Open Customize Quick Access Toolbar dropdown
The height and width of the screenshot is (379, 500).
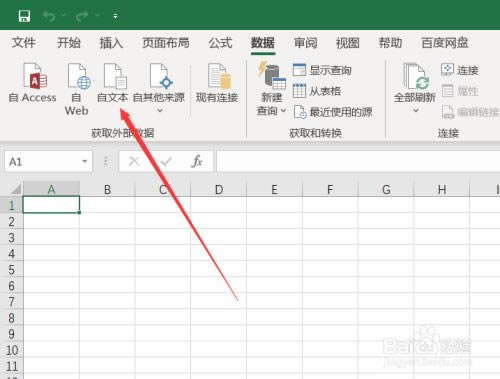coord(115,16)
